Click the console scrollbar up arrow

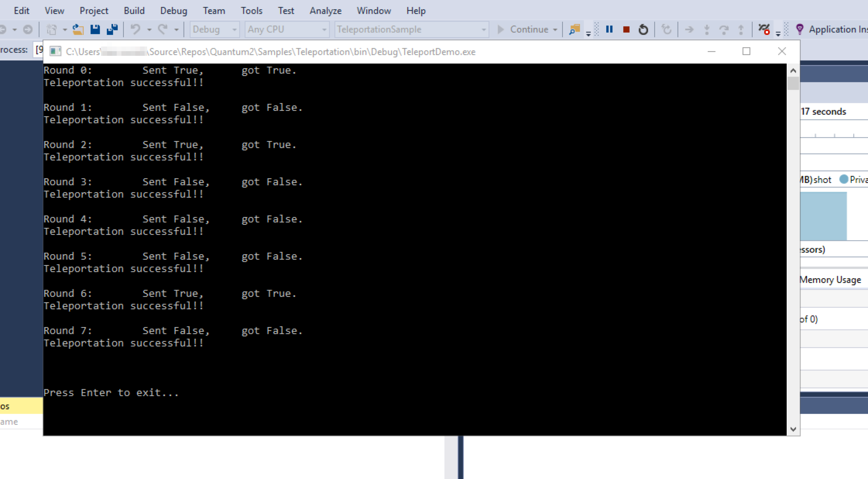tap(793, 70)
